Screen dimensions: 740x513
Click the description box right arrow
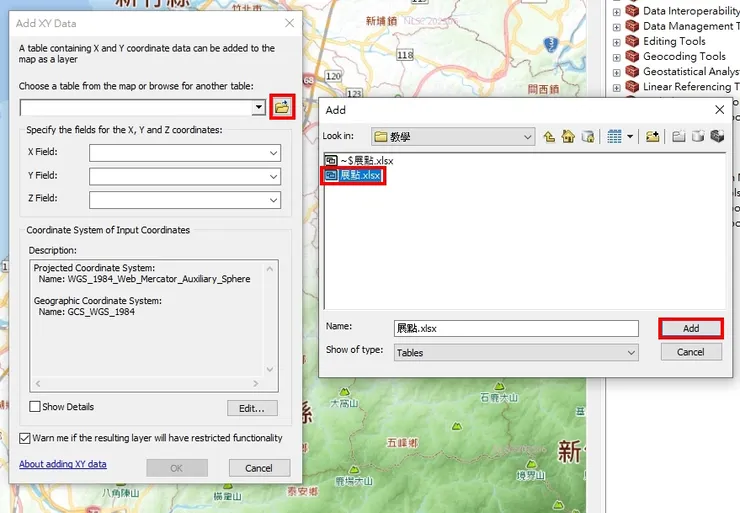click(x=256, y=383)
